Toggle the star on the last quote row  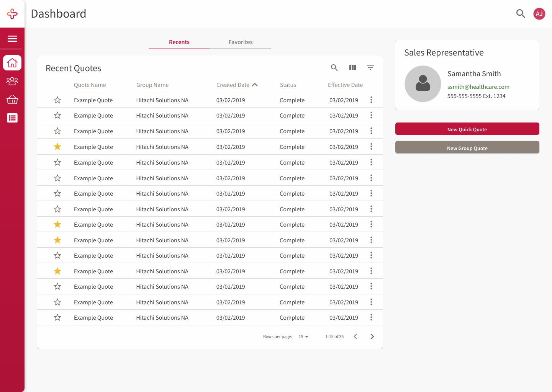coord(57,317)
